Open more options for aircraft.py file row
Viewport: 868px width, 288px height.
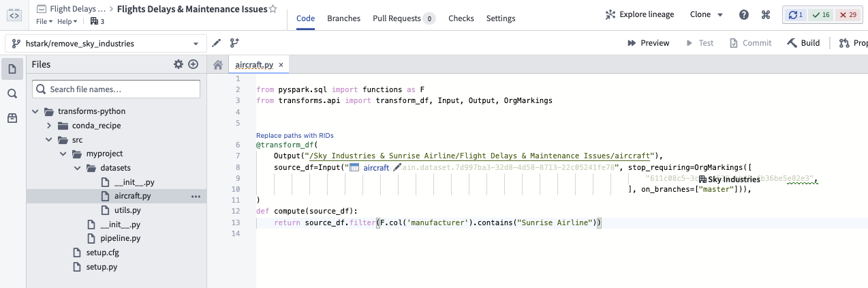tap(196, 197)
